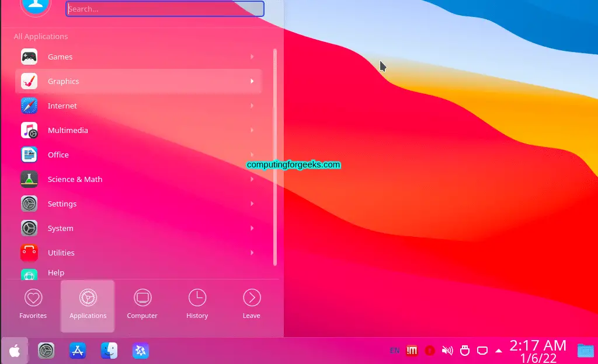The height and width of the screenshot is (364, 598).
Task: Click the Office document icon
Action: pyautogui.click(x=29, y=155)
